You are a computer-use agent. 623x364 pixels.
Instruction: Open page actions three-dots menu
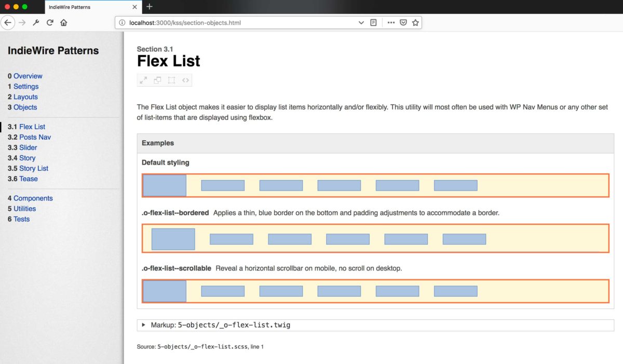[391, 23]
